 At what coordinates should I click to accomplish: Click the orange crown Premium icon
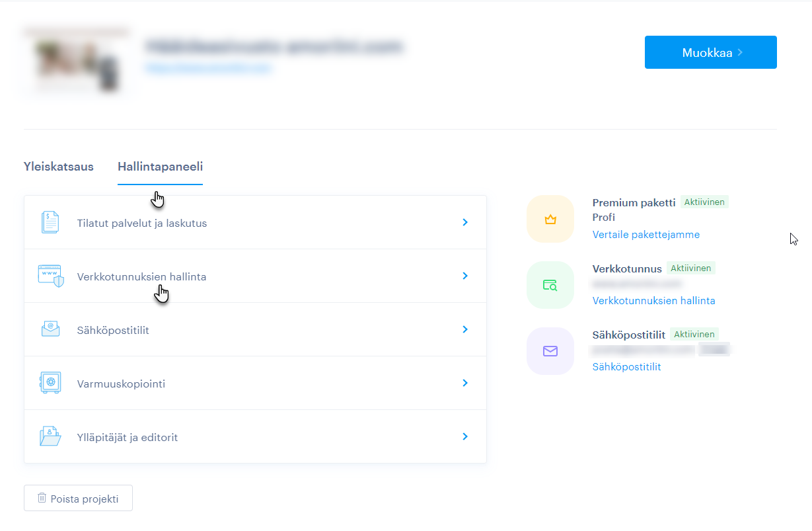pos(550,219)
